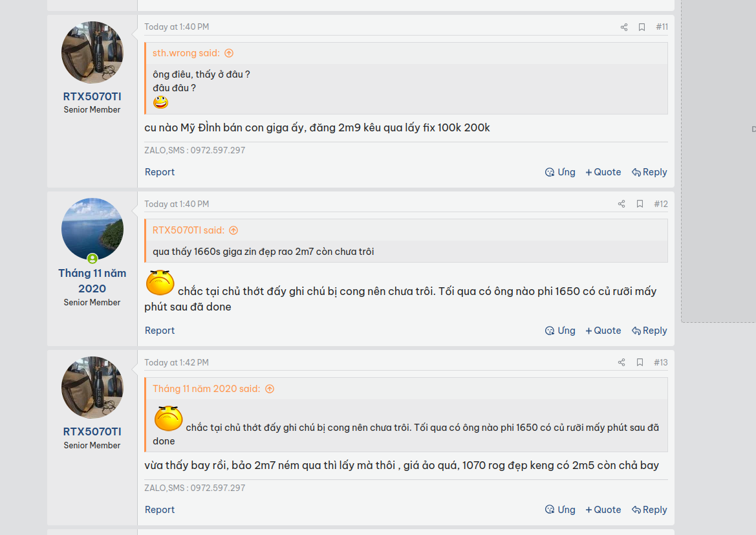756x535 pixels.
Task: Share post #12 via share icon
Action: pyautogui.click(x=621, y=204)
